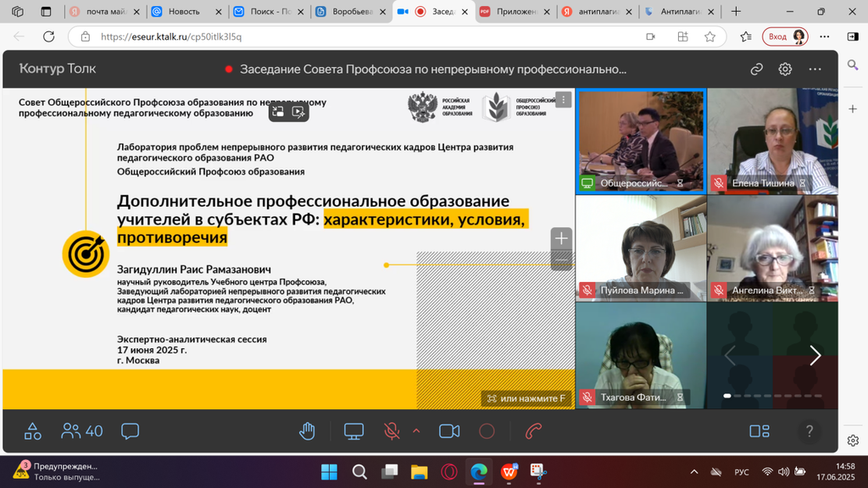Start screen sharing from the toolbar
Viewport: 868px width, 488px height.
coord(353,431)
